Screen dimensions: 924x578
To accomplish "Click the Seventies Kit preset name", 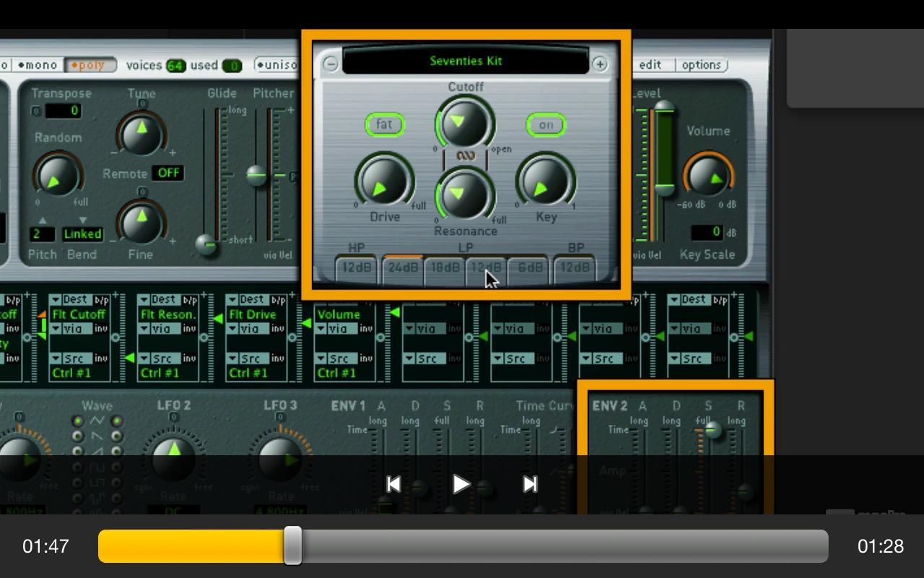I will pos(466,61).
